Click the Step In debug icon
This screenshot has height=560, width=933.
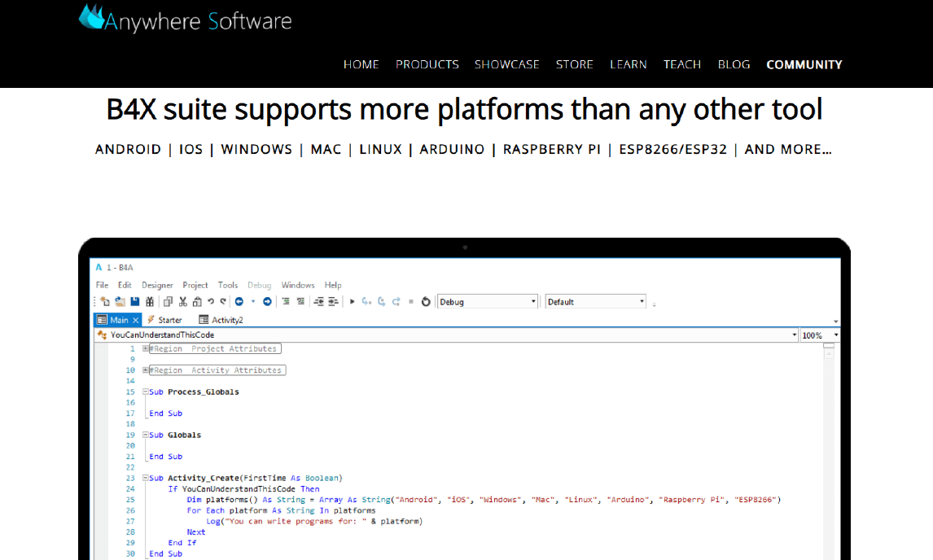366,302
